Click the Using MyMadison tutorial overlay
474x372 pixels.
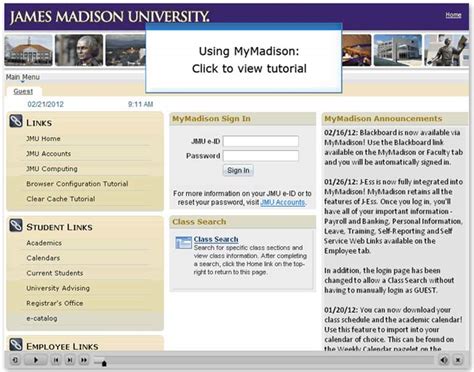click(x=244, y=59)
